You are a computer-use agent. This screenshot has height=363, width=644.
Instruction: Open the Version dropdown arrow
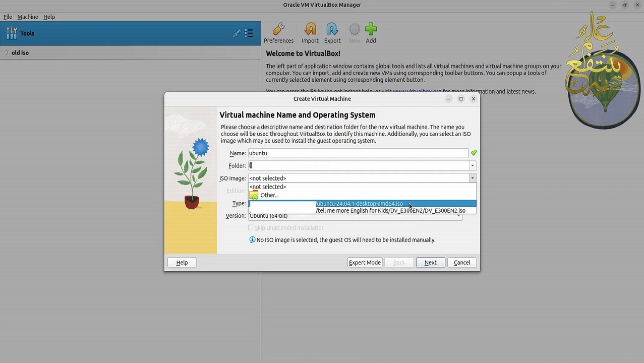point(458,216)
